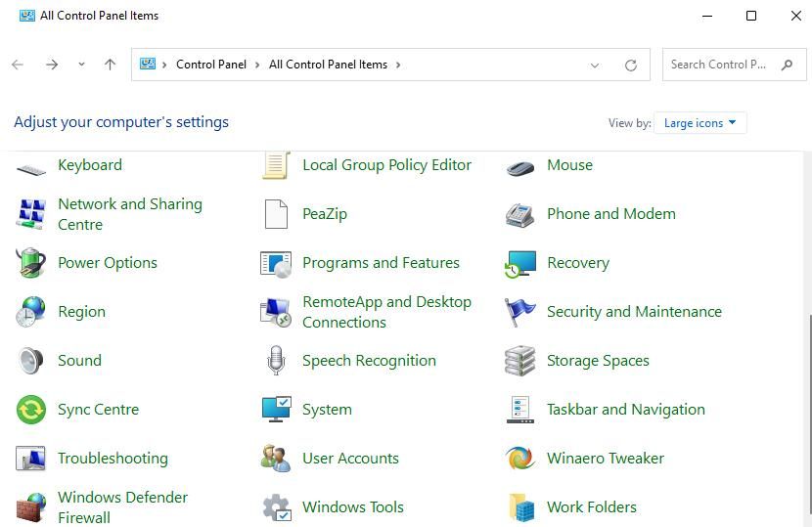
Task: Go back with the back arrow
Action: tap(18, 65)
